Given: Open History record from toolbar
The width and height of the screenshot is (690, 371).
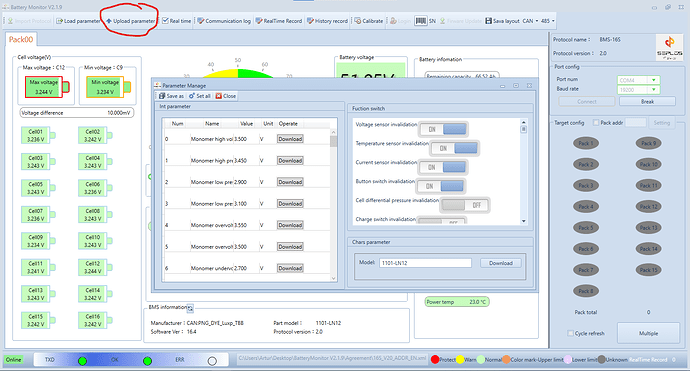Looking at the screenshot, I should tap(327, 21).
